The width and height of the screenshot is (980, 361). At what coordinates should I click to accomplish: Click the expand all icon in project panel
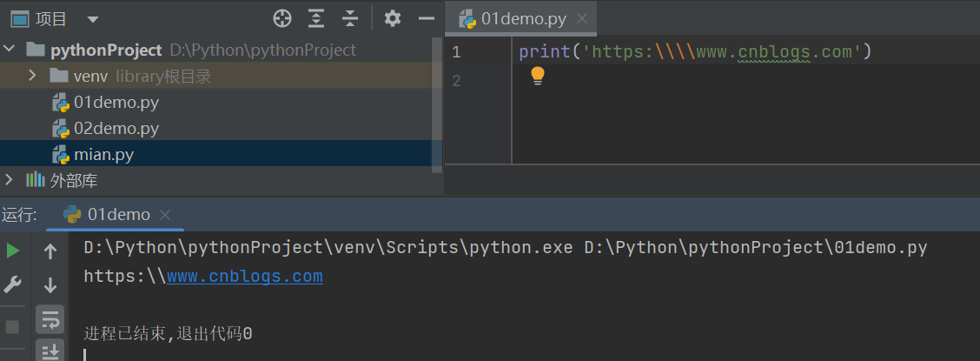(x=316, y=18)
